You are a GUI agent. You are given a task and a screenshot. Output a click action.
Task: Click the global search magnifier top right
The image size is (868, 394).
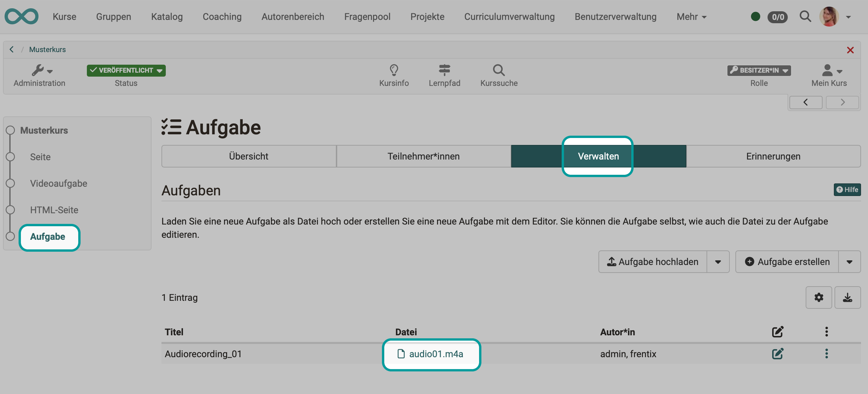(805, 17)
